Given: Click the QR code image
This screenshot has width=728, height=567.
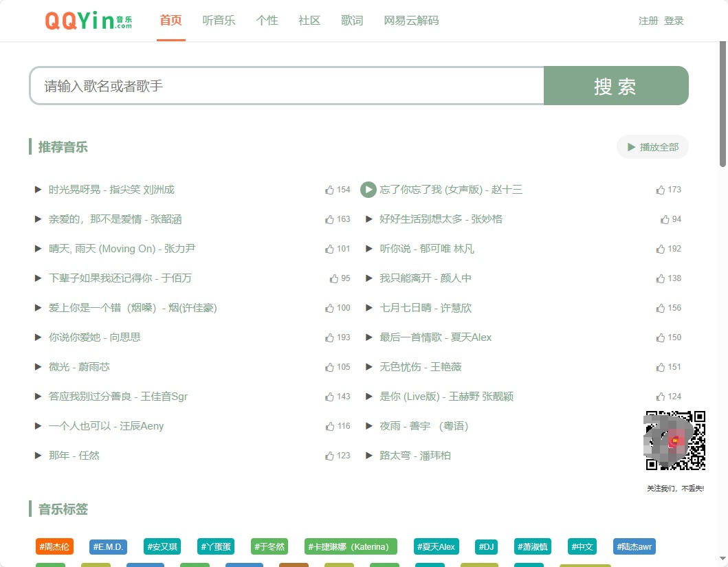Looking at the screenshot, I should point(675,441).
